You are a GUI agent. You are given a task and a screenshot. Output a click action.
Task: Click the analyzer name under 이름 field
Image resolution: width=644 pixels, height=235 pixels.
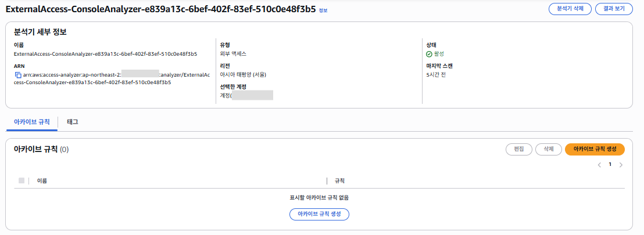(x=106, y=54)
